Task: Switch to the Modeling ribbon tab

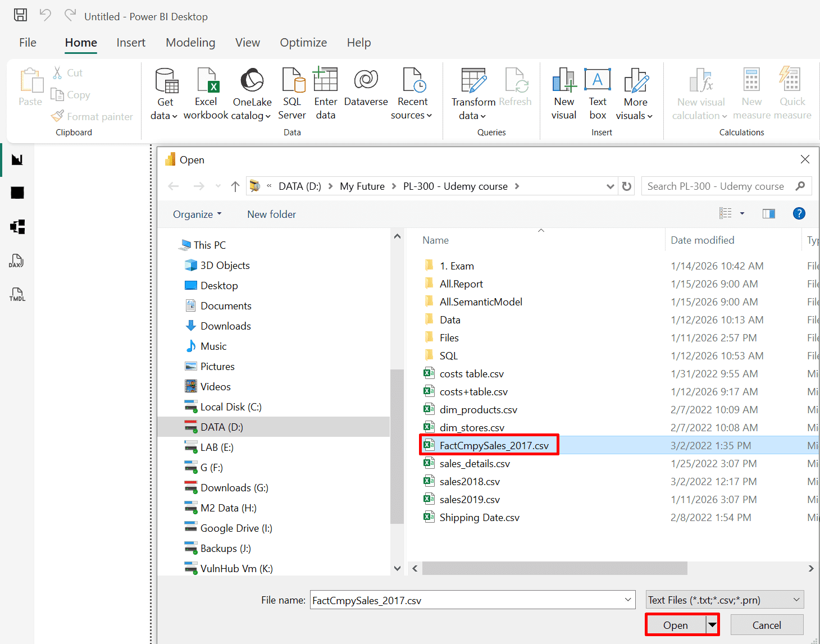Action: (190, 43)
